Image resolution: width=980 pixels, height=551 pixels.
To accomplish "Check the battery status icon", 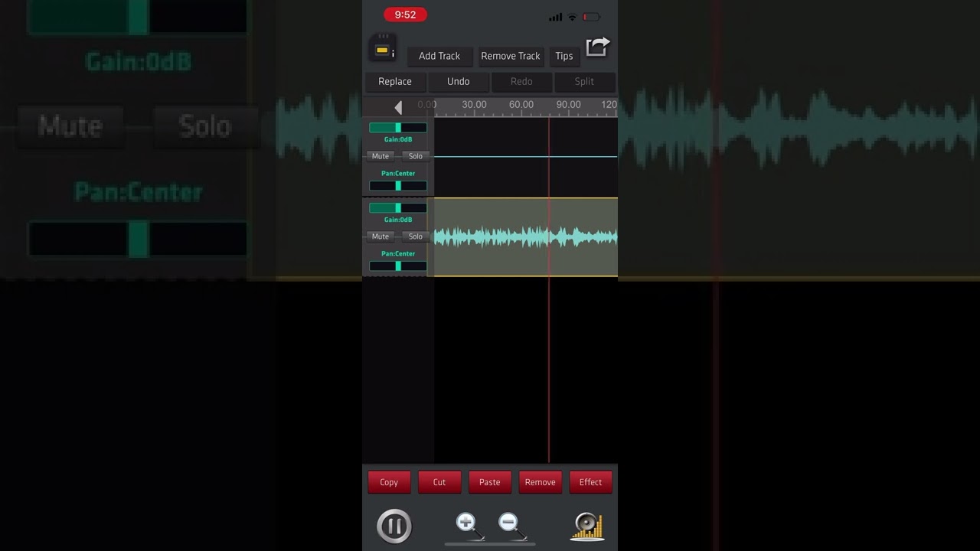I will coord(591,17).
